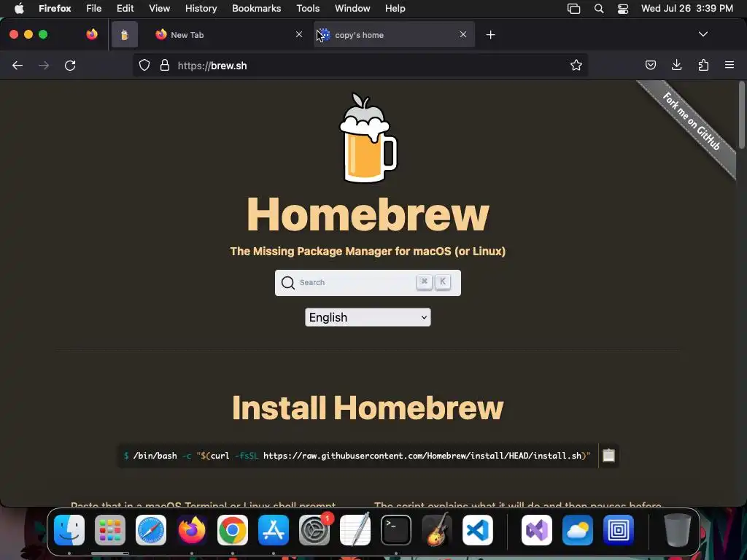Launch Safari from the Dock

click(151, 530)
